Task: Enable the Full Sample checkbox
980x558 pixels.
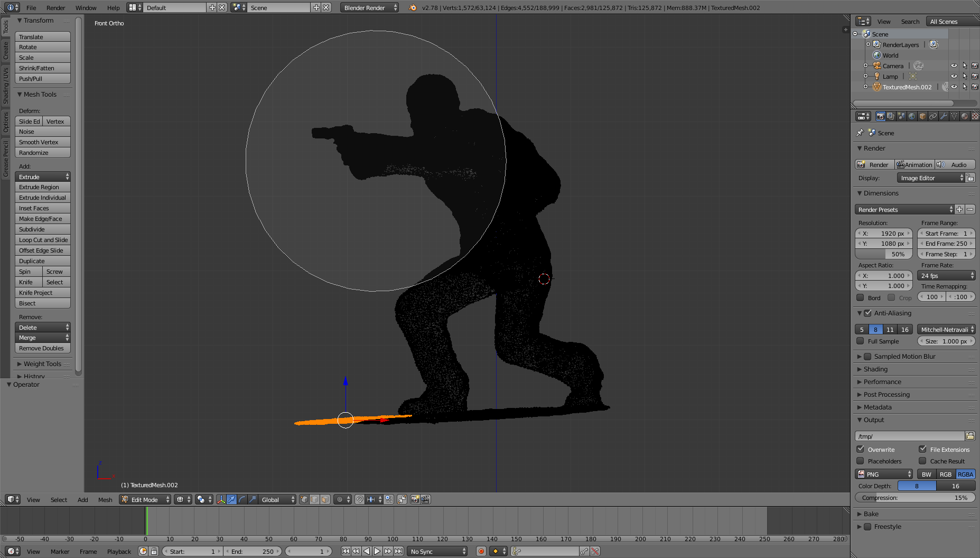Action: [860, 341]
